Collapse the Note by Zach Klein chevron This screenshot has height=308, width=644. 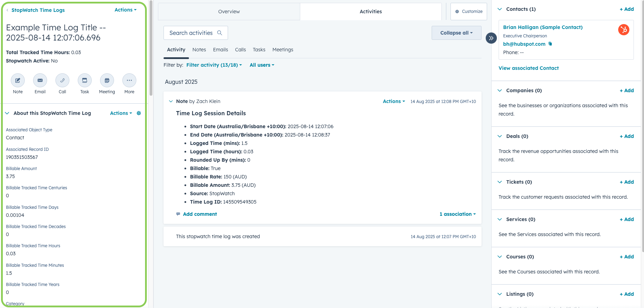[x=171, y=101]
